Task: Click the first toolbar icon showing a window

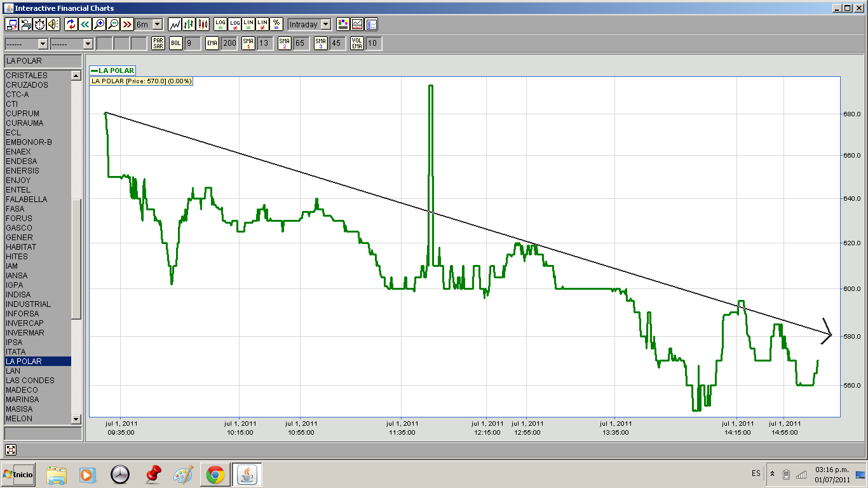Action: point(11,24)
